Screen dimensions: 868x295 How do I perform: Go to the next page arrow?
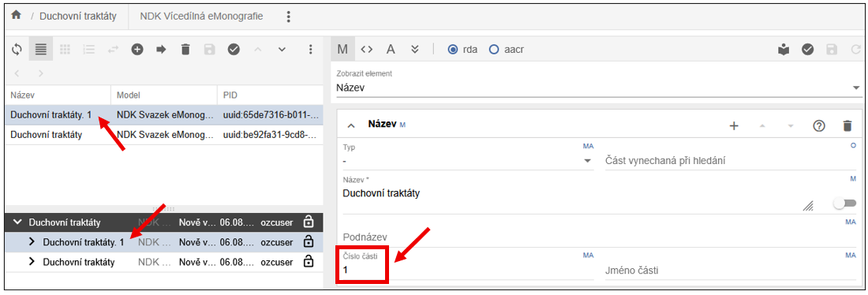pyautogui.click(x=40, y=73)
